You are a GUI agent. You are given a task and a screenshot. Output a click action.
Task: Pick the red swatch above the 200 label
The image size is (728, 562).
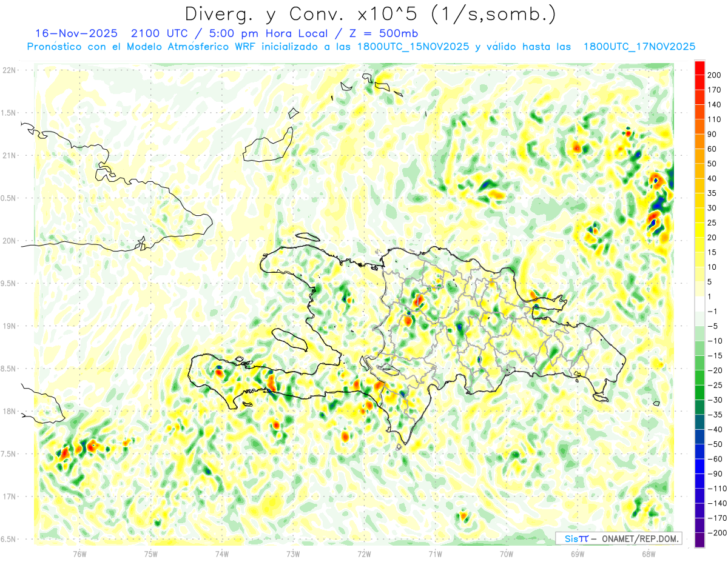[700, 68]
